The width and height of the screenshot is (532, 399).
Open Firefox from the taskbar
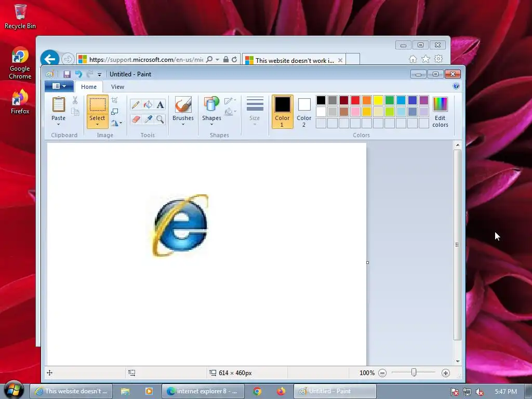point(281,391)
